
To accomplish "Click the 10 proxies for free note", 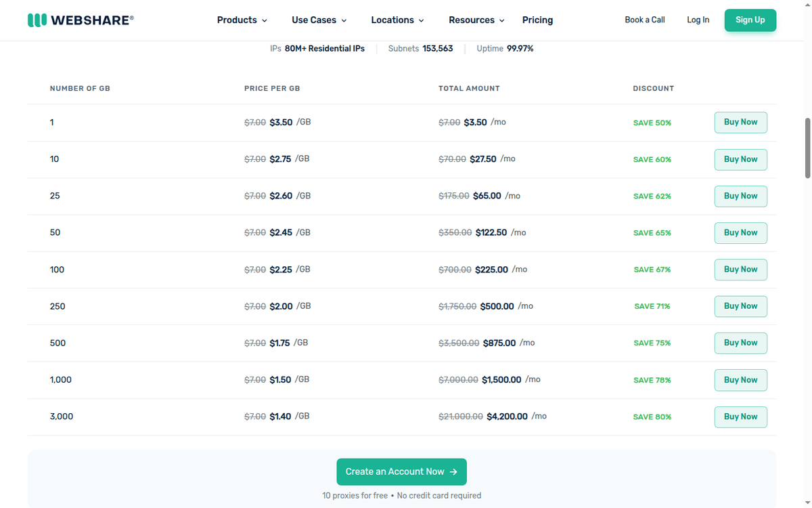I will [x=355, y=496].
